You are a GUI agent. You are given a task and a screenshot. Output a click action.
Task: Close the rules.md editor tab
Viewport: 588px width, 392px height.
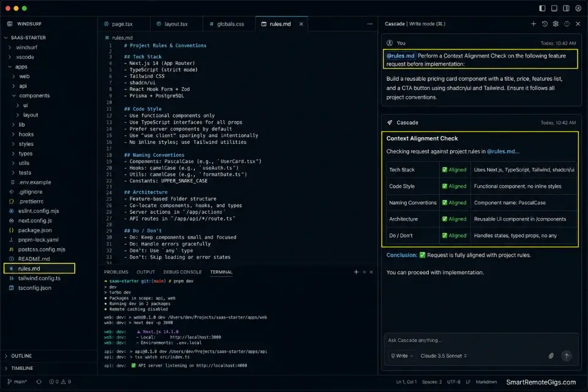[x=301, y=24]
